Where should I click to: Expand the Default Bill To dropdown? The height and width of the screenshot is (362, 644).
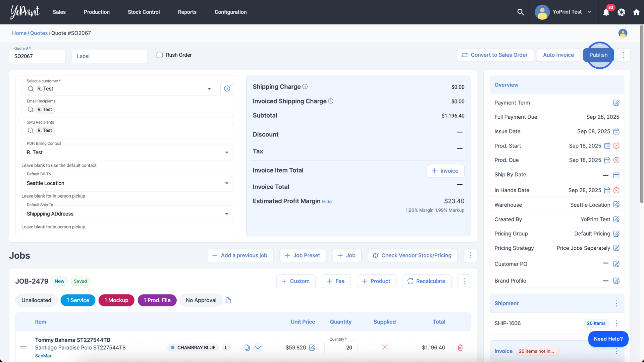(x=227, y=183)
